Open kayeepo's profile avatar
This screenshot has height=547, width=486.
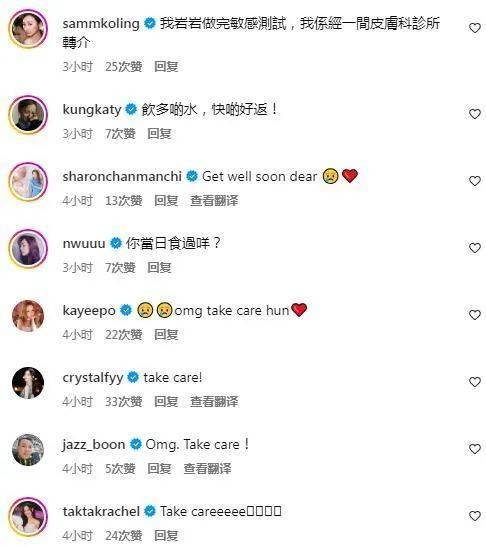pos(28,315)
